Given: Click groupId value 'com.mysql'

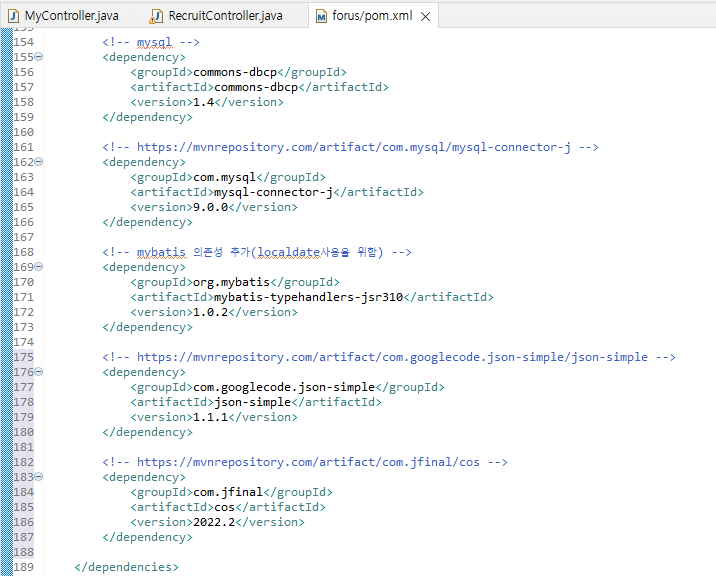Looking at the screenshot, I should tap(225, 177).
